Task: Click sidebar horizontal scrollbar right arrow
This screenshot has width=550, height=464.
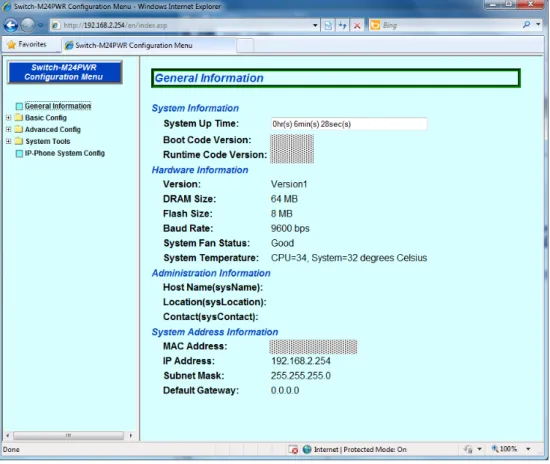Action: click(130, 436)
